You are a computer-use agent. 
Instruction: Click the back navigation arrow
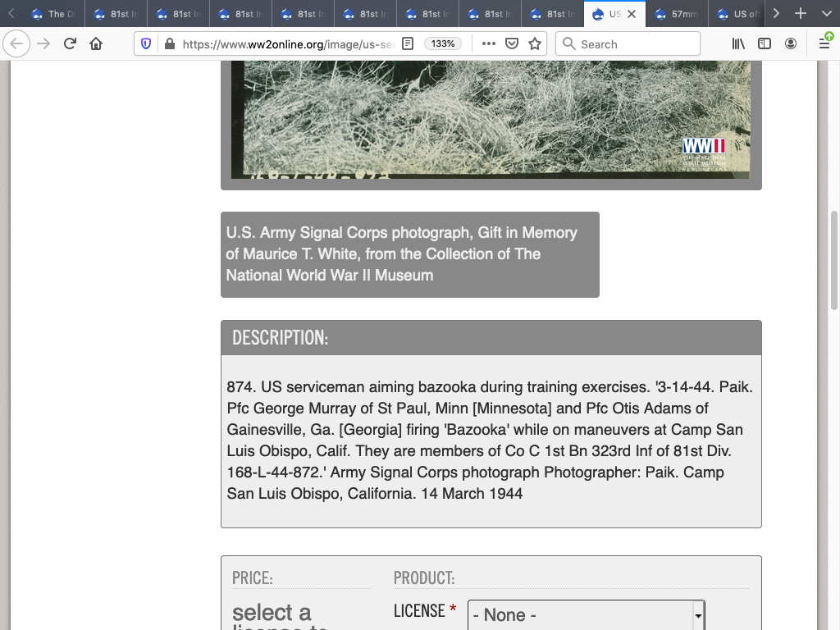tap(17, 44)
